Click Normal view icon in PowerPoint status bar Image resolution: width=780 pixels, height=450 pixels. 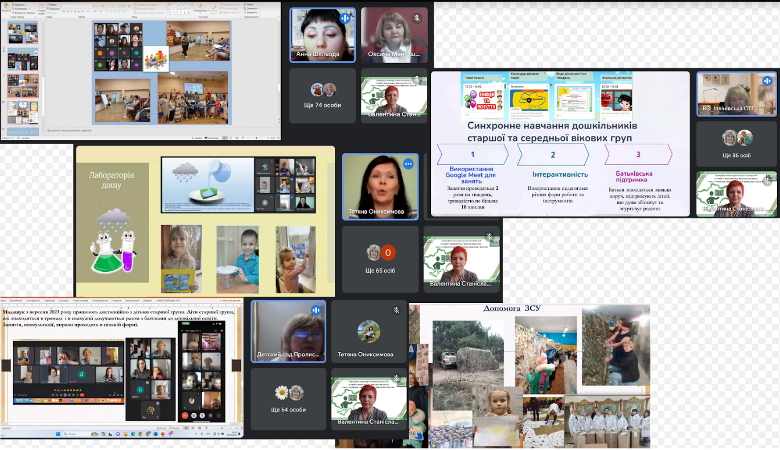(225, 137)
